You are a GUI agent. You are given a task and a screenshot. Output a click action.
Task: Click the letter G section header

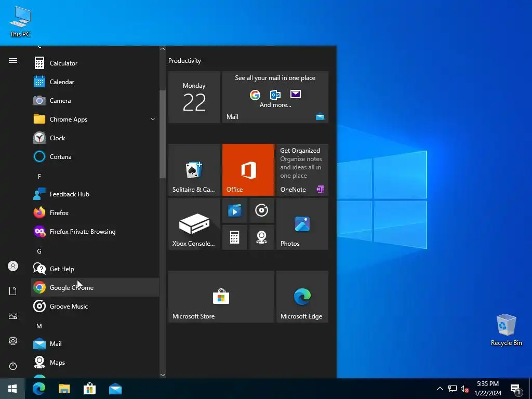point(39,251)
